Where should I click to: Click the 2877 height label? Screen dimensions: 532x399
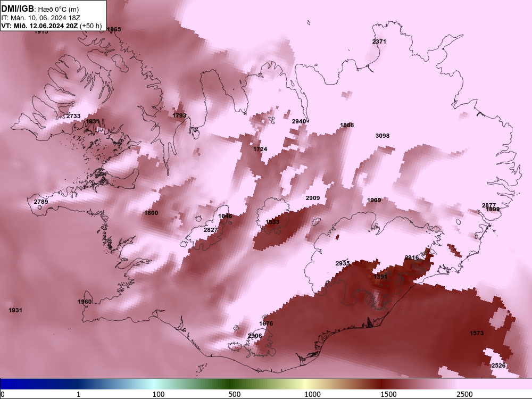tap(489, 205)
